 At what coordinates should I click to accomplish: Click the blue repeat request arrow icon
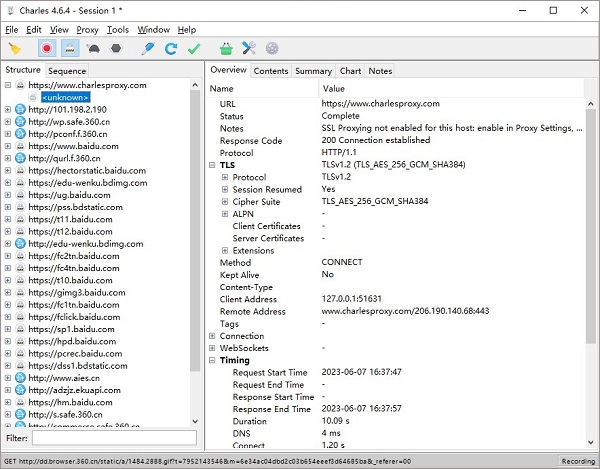[x=171, y=48]
